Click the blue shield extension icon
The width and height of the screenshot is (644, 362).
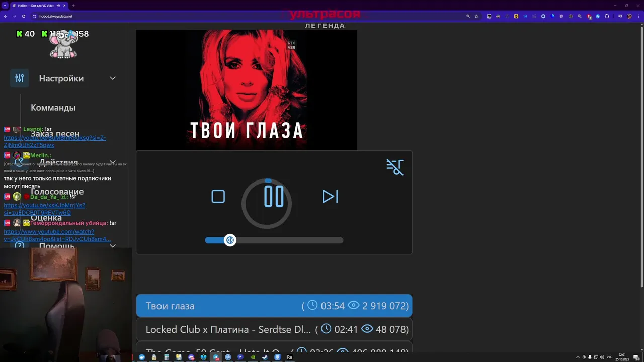click(x=552, y=16)
